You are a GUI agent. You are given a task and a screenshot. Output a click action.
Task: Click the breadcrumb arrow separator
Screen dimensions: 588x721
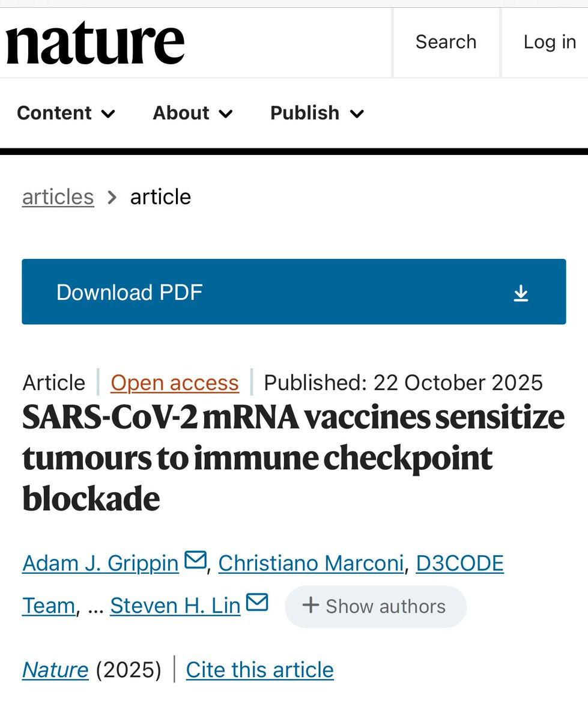click(112, 197)
